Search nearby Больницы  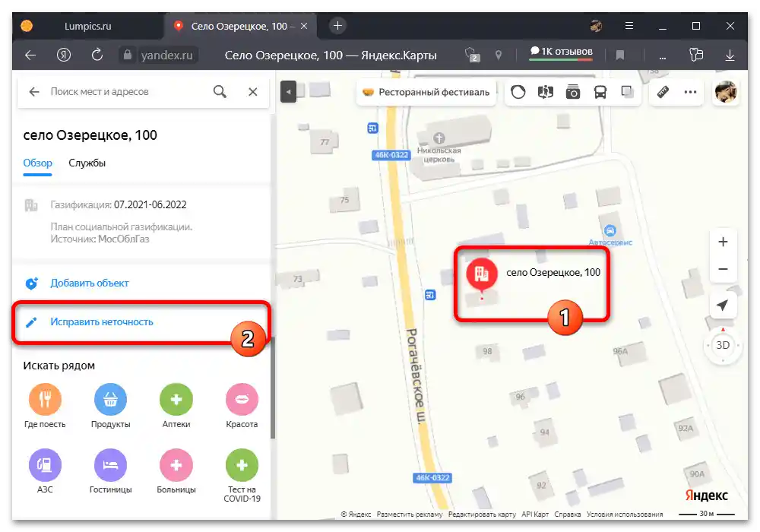[x=176, y=471]
